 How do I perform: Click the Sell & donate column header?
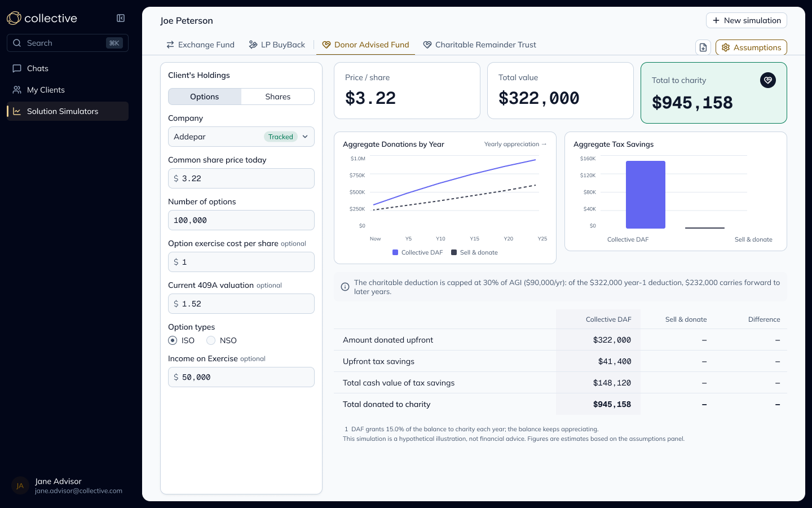coord(686,319)
